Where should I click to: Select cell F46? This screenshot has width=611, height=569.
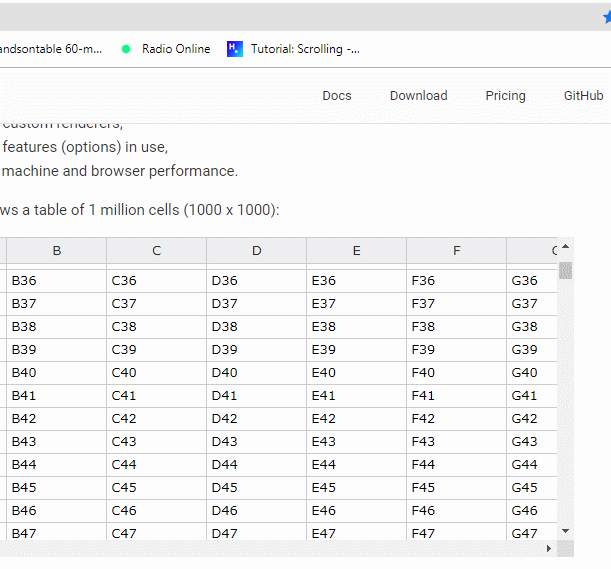coord(457,511)
